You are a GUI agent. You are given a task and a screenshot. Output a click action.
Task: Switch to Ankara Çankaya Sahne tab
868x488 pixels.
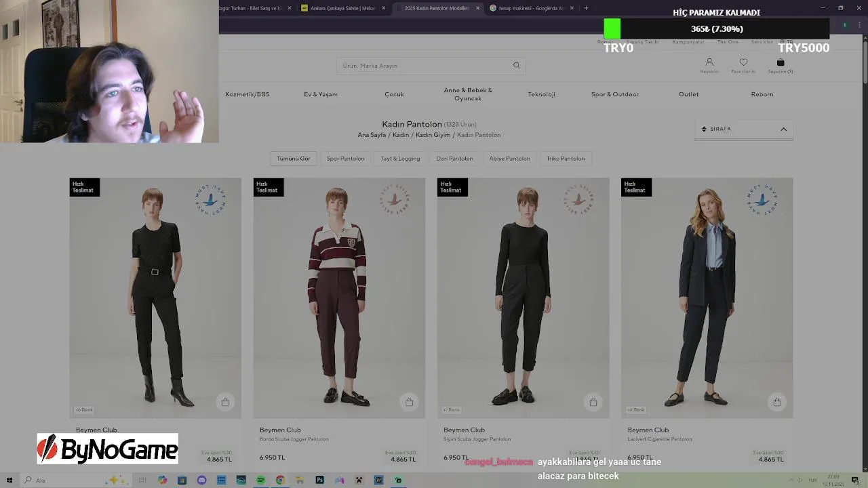[343, 8]
